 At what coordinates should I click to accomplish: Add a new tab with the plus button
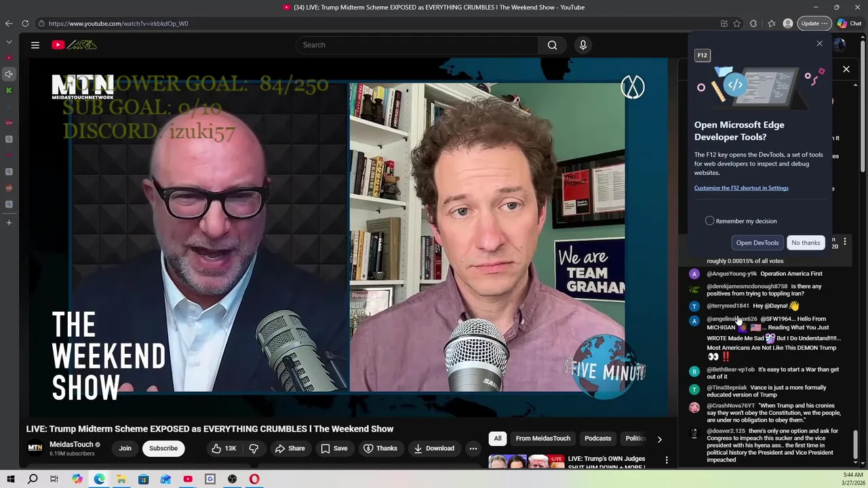[9, 222]
